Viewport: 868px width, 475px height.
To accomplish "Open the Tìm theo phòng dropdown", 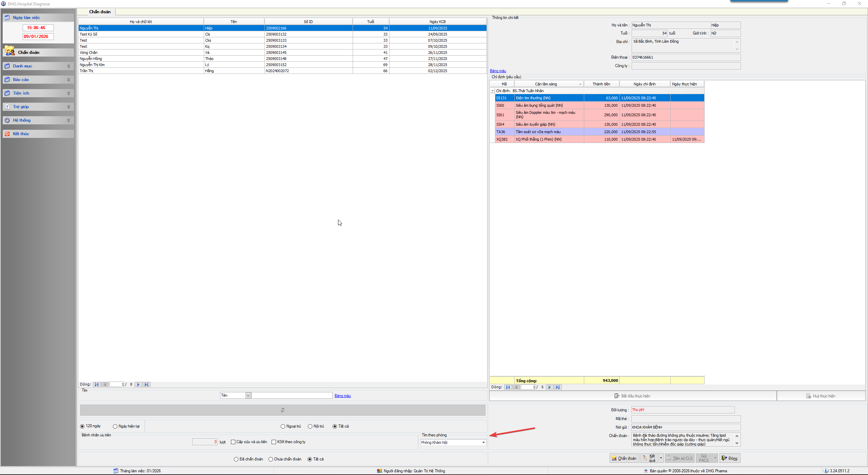I will click(483, 442).
